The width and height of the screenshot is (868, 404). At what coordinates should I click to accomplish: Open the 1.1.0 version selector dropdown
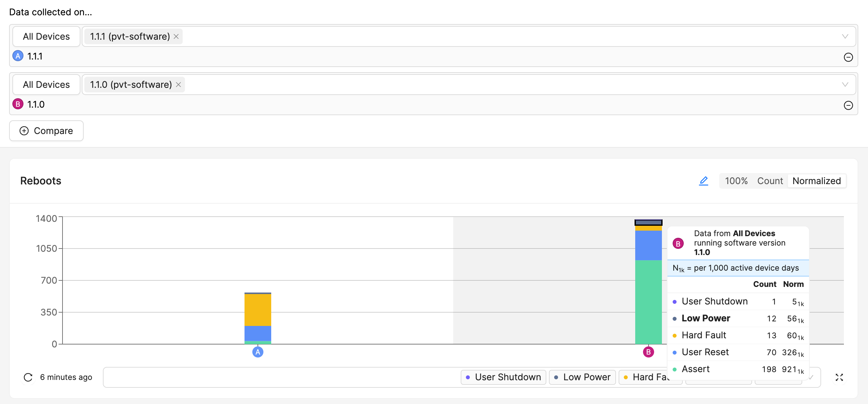click(x=845, y=84)
